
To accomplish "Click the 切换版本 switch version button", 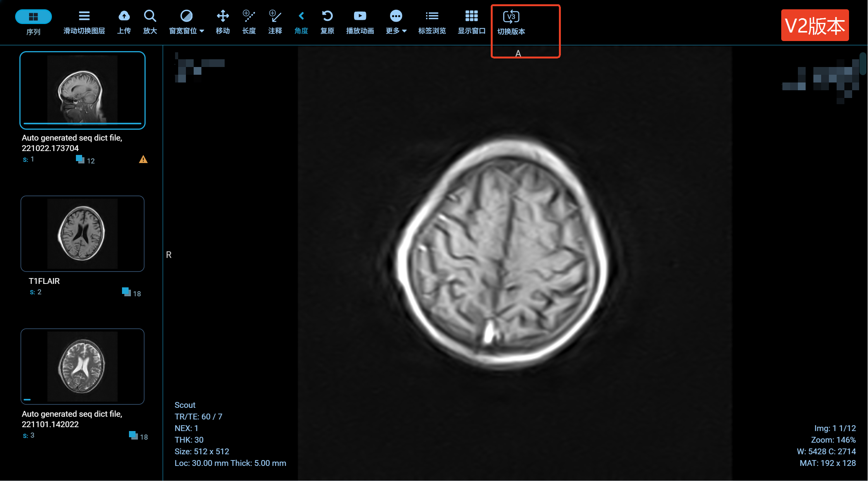I will point(511,17).
